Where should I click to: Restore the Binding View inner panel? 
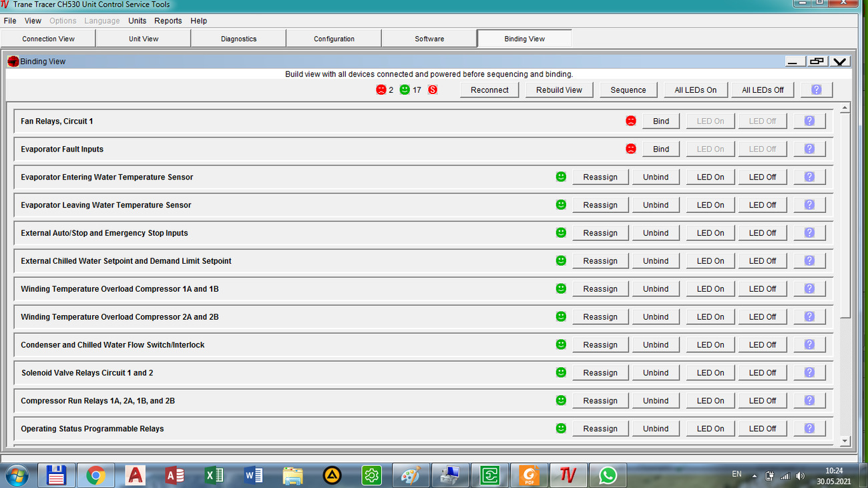817,61
